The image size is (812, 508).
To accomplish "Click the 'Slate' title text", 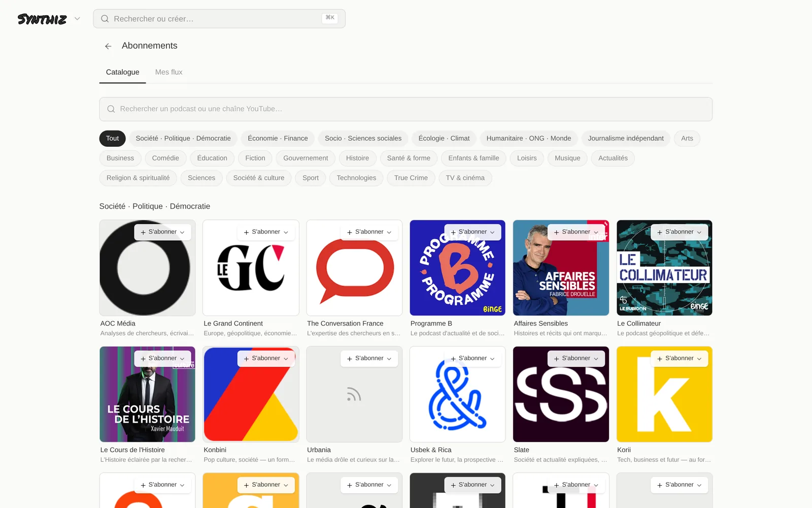I will (521, 450).
